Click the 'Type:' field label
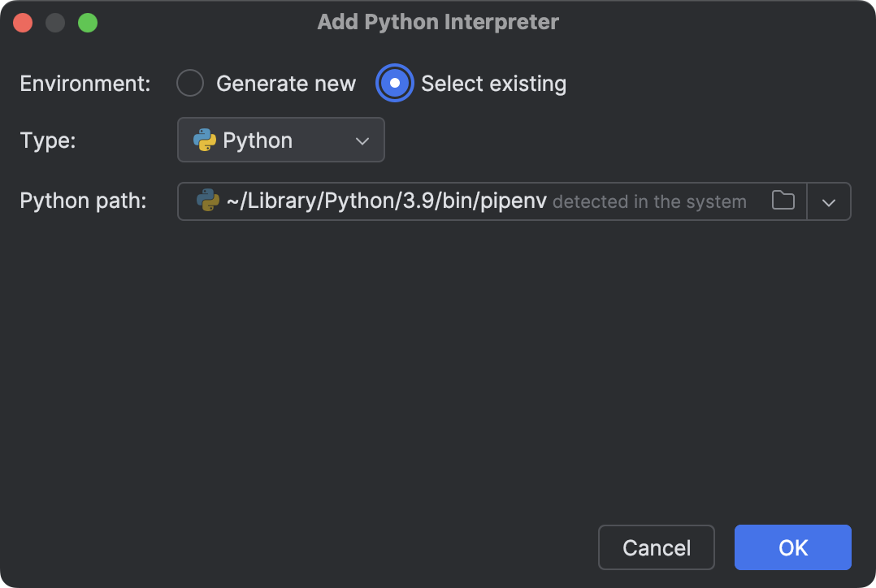 (x=48, y=140)
